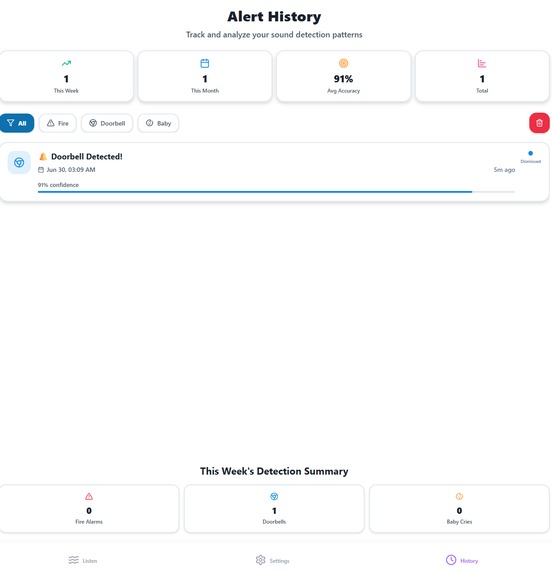Click the calendar icon in This Month card

(205, 63)
